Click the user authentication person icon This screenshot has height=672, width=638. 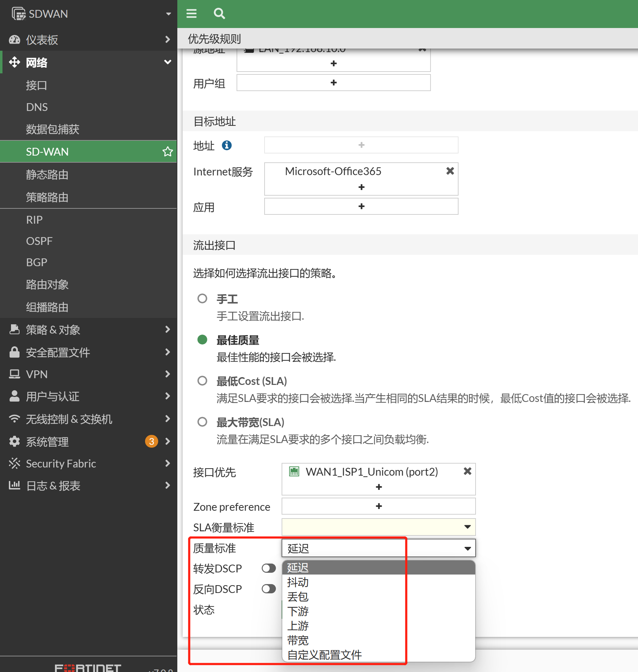(15, 396)
